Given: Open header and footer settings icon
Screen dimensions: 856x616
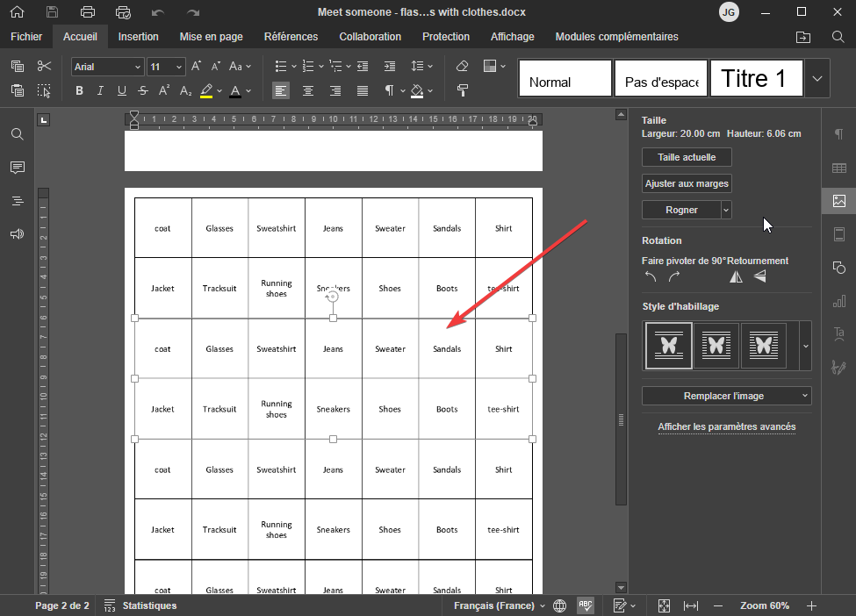Looking at the screenshot, I should [x=839, y=234].
